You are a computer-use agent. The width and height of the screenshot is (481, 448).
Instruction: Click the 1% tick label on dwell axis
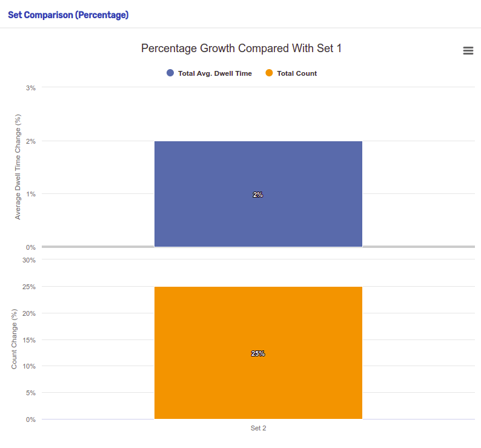tap(31, 194)
